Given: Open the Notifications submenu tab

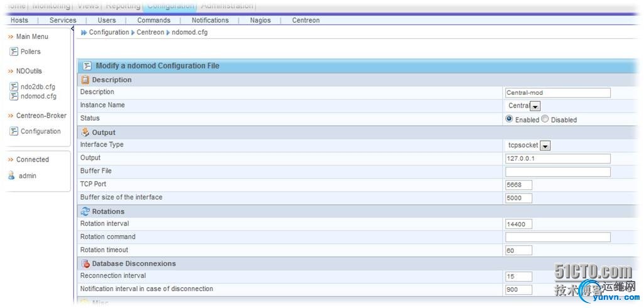Looking at the screenshot, I should point(210,20).
